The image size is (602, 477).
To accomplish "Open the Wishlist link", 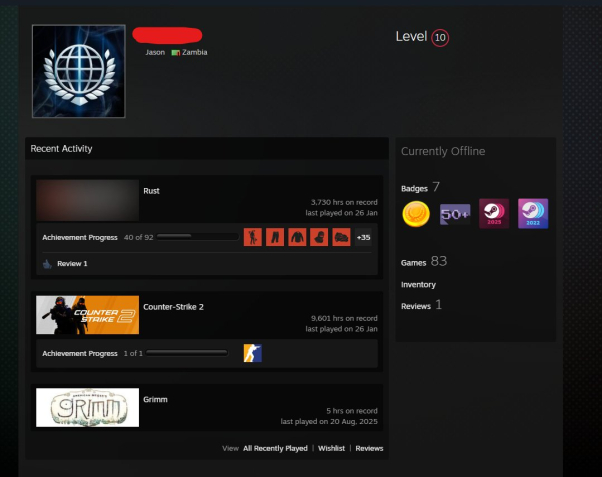I will coord(332,449).
